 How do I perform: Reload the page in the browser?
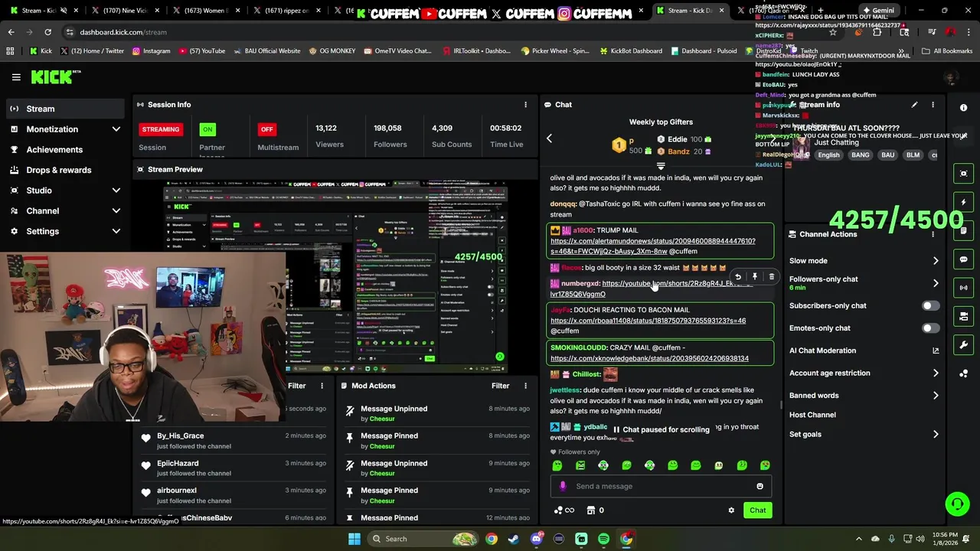[47, 32]
